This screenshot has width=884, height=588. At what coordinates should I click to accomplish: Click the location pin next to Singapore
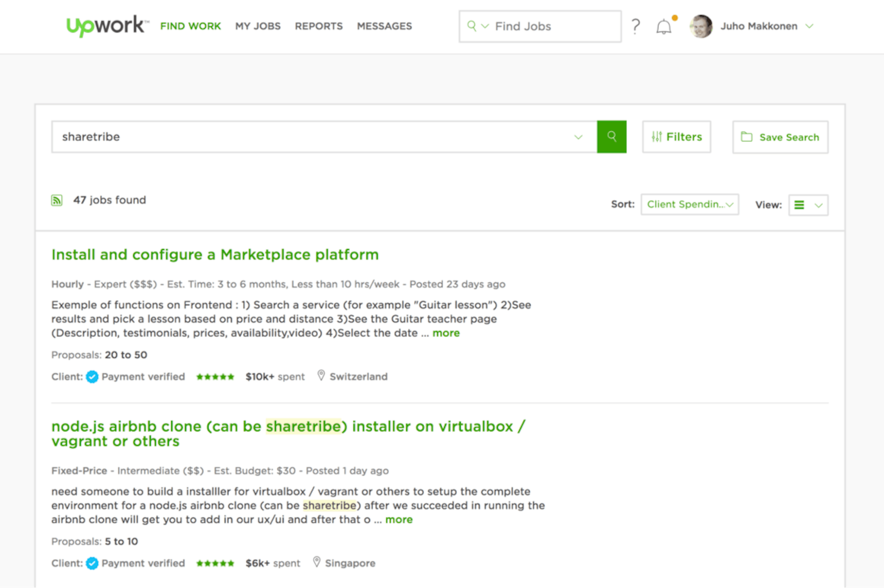pos(317,562)
